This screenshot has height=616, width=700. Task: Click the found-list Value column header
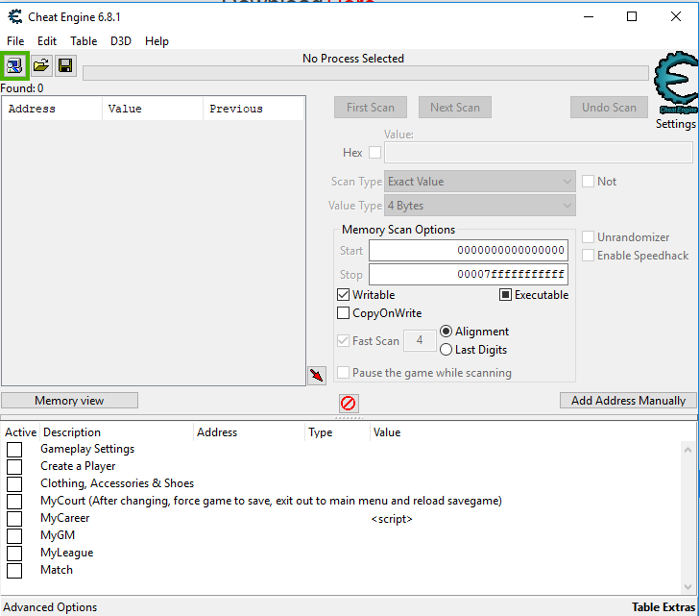pyautogui.click(x=153, y=109)
